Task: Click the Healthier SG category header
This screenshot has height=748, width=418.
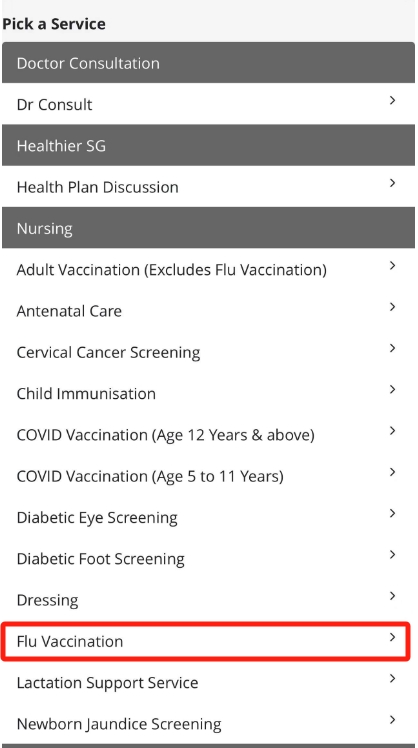Action: point(209,145)
